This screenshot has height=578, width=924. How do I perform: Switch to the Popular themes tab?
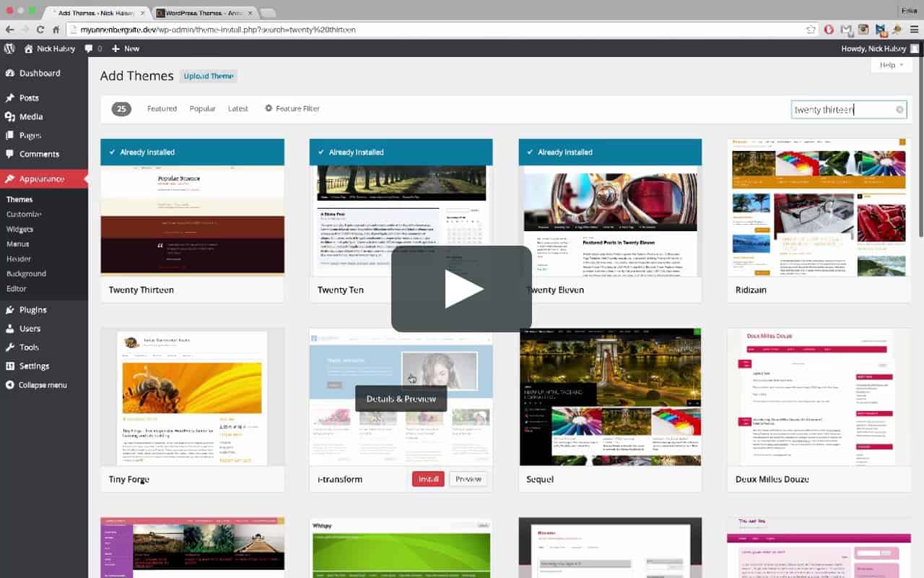tap(202, 108)
